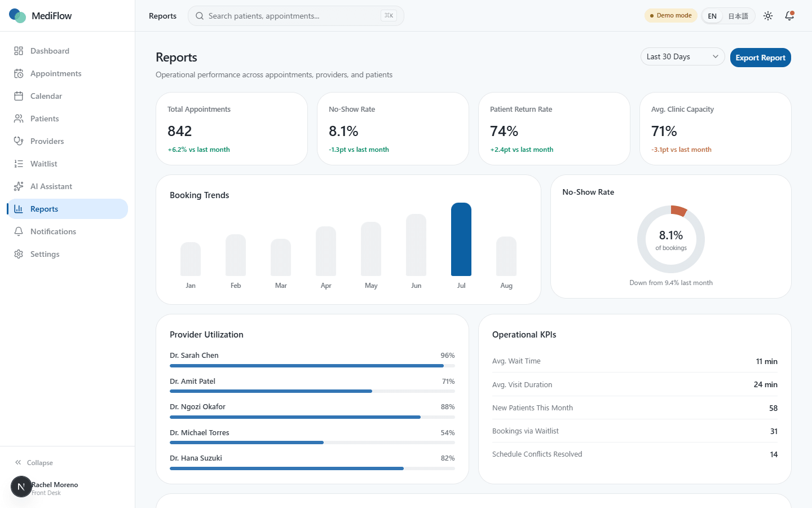Click Dr. Michael Torres utilization bar
Image resolution: width=812 pixels, height=508 pixels.
click(312, 443)
